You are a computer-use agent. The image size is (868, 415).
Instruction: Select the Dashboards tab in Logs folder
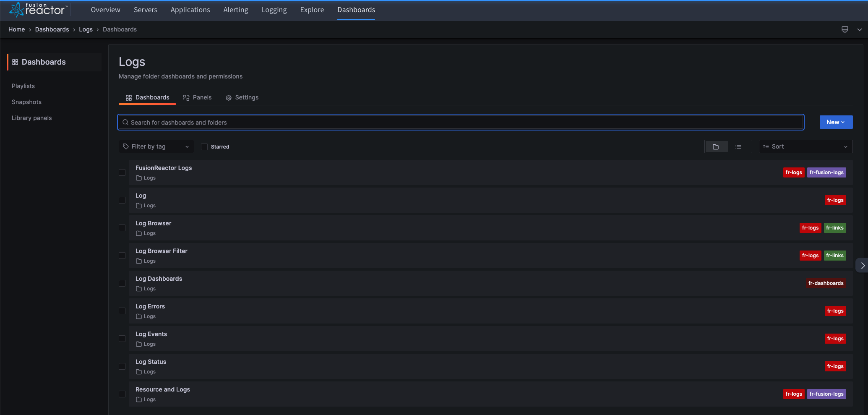(147, 97)
